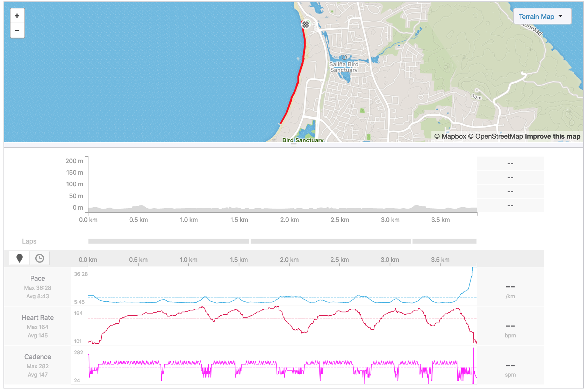
Task: Select the third lap bar
Action: pos(444,241)
